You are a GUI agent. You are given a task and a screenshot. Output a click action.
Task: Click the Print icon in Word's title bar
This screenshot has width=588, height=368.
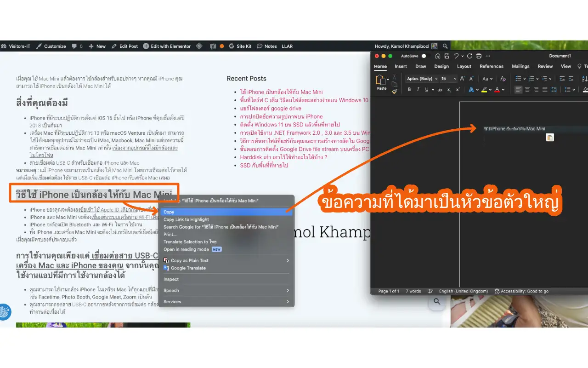[479, 56]
